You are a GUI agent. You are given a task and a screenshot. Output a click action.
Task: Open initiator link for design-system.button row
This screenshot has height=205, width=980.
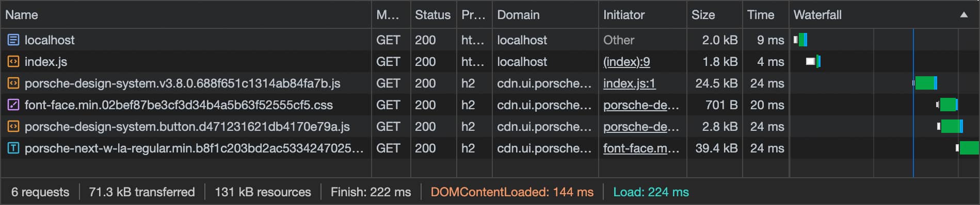click(x=641, y=127)
